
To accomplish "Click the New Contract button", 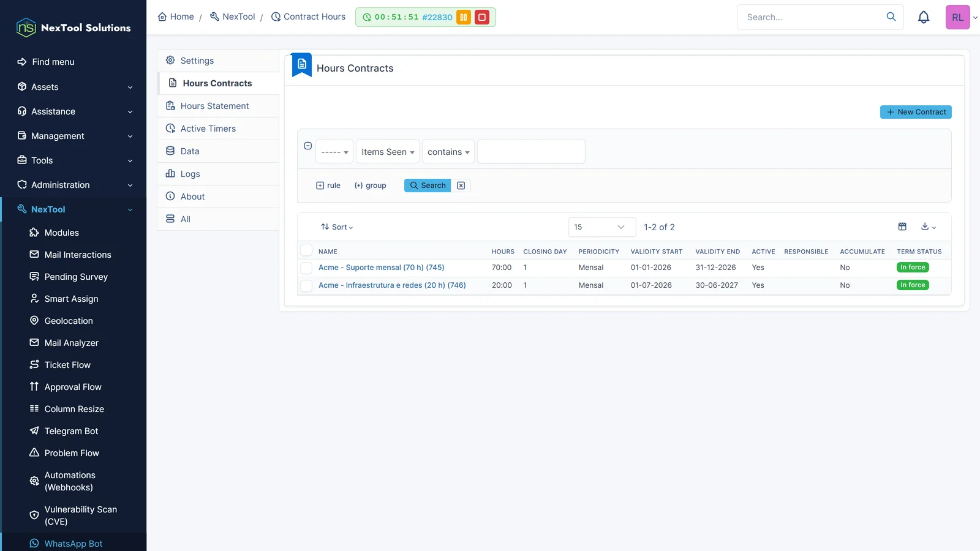I will coord(916,112).
